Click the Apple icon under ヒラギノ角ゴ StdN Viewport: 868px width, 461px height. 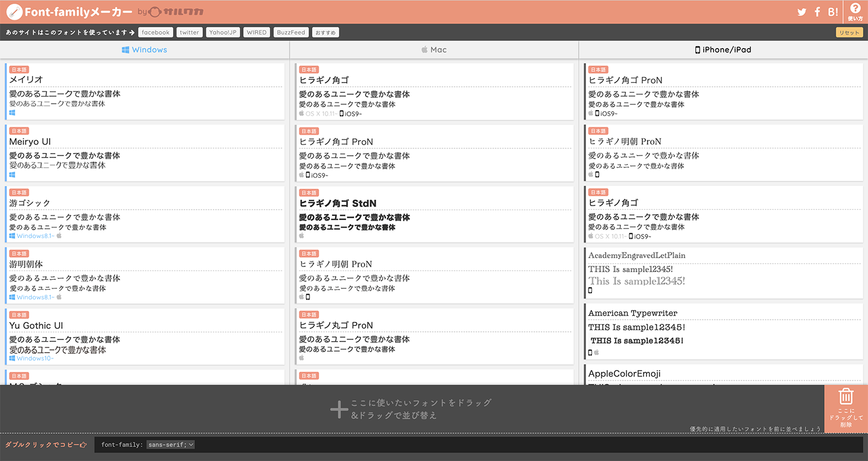click(301, 236)
